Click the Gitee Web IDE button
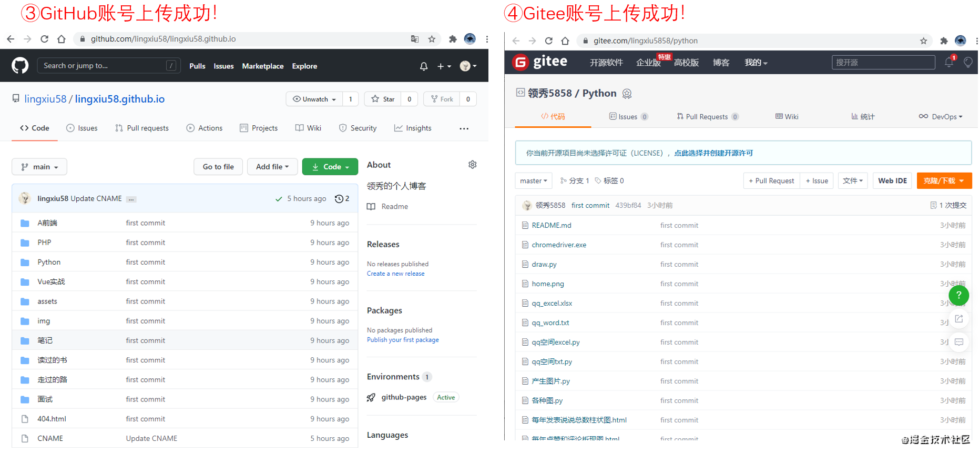The height and width of the screenshot is (453, 980). pyautogui.click(x=892, y=180)
